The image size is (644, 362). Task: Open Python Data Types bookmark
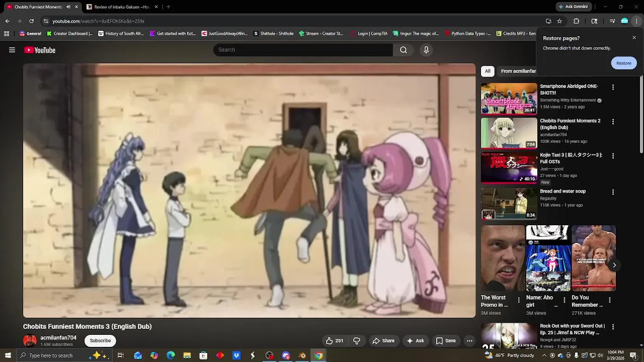click(x=467, y=34)
